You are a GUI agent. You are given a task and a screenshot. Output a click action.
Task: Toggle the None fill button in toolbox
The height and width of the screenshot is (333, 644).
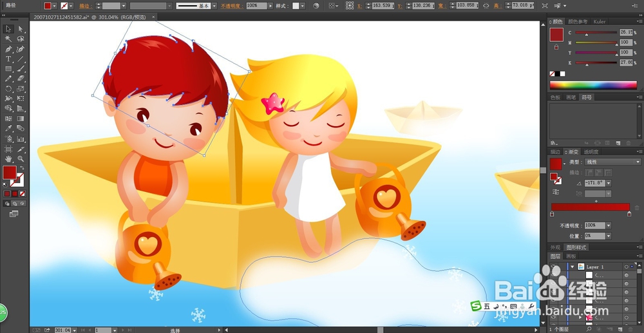click(x=23, y=193)
